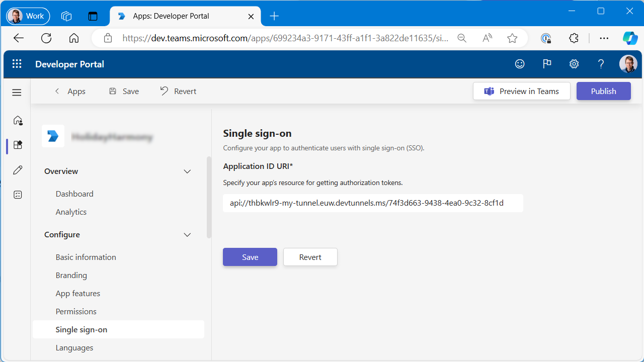The height and width of the screenshot is (362, 644).
Task: Open the Apps icon in the left rail
Action: click(x=18, y=145)
